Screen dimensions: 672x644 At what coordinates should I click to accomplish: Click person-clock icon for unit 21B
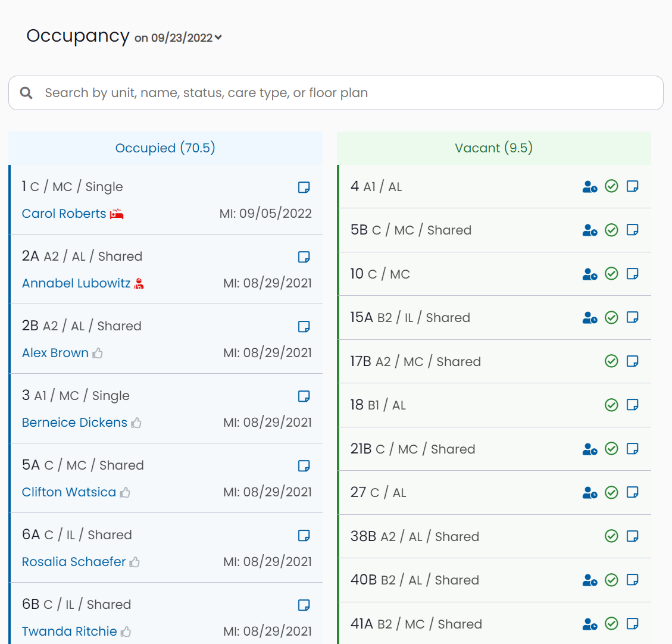point(590,449)
